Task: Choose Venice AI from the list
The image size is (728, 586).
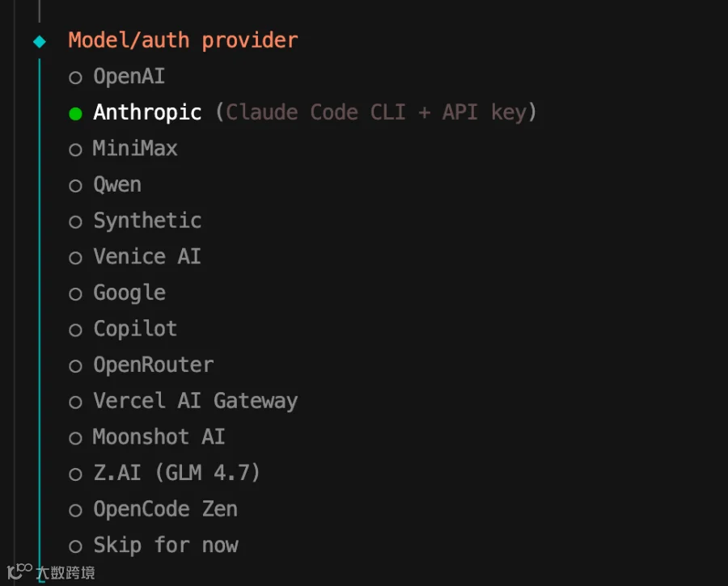Action: 134,257
